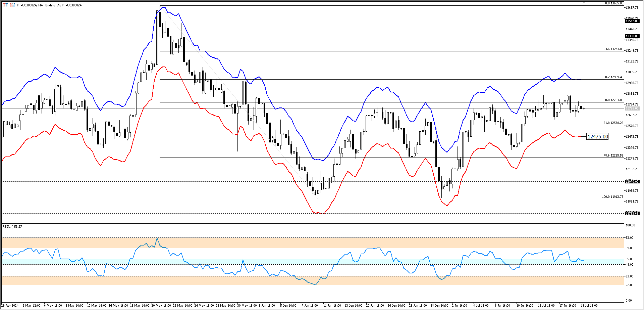Click the gray 12728.00 current price tag

click(x=632, y=108)
